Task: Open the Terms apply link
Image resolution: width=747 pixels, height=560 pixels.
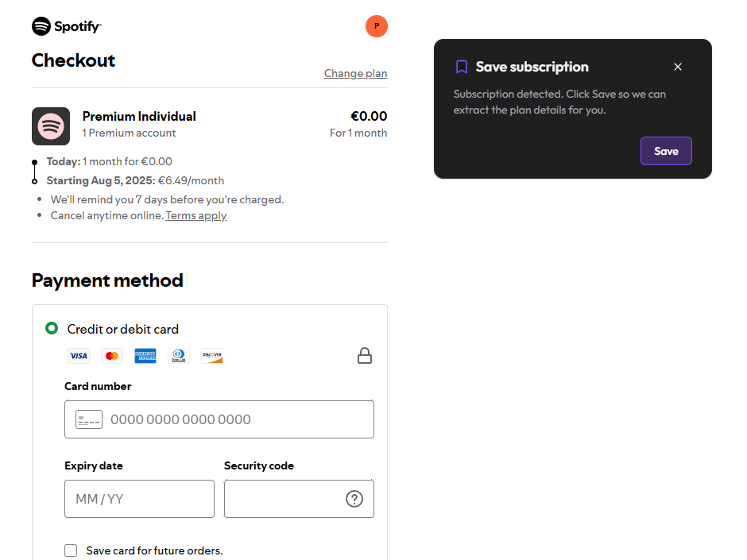Action: 195,215
